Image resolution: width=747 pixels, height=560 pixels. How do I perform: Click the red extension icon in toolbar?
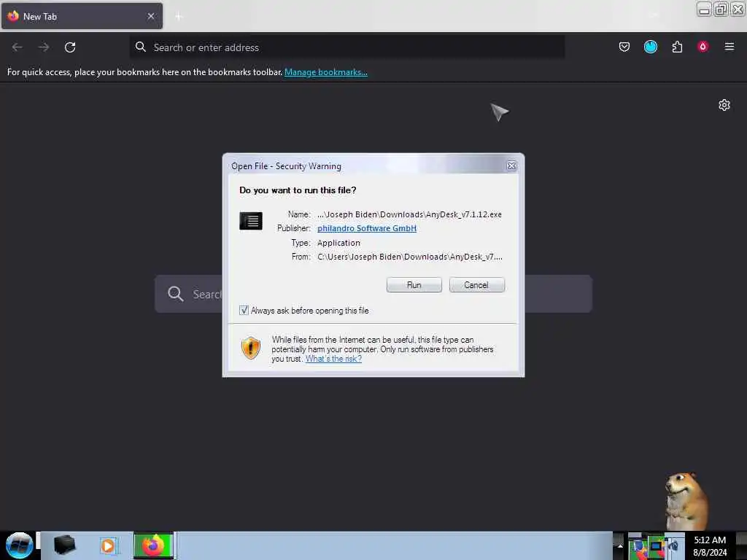click(703, 47)
